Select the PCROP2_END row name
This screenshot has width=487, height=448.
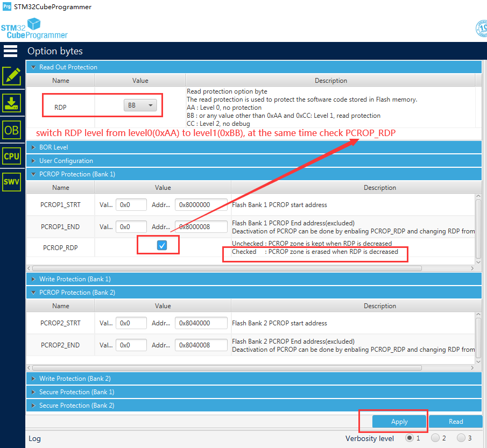pos(60,345)
